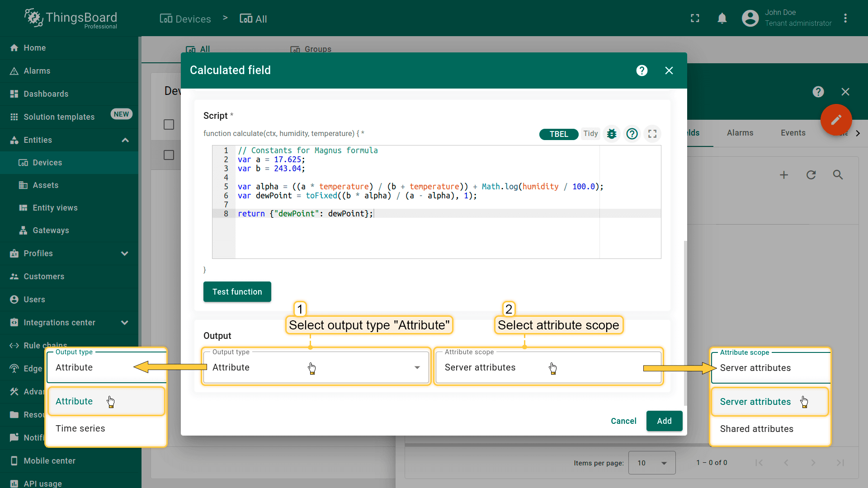Click the Add button

click(664, 421)
